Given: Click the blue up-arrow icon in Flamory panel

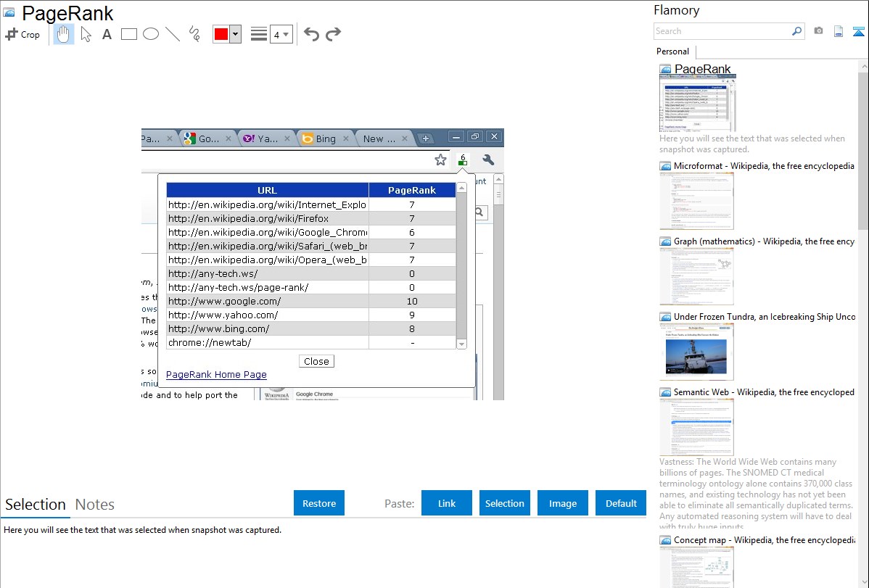Looking at the screenshot, I should point(858,31).
